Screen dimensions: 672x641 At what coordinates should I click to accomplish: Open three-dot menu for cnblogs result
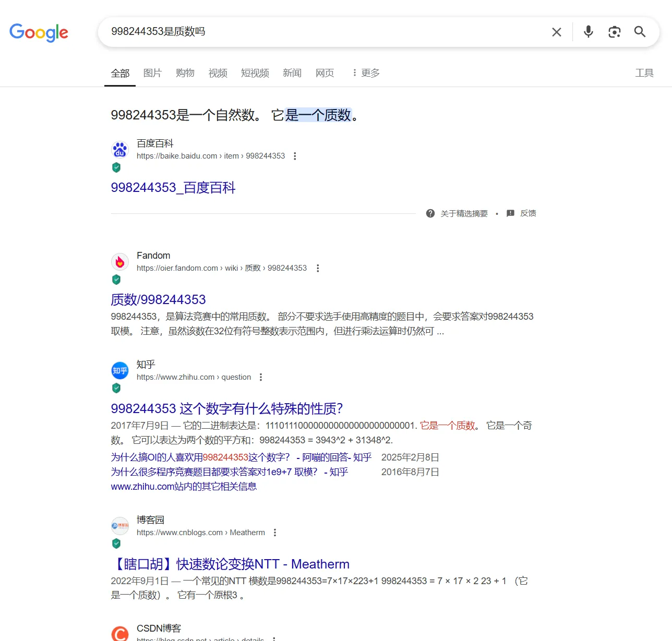(275, 533)
